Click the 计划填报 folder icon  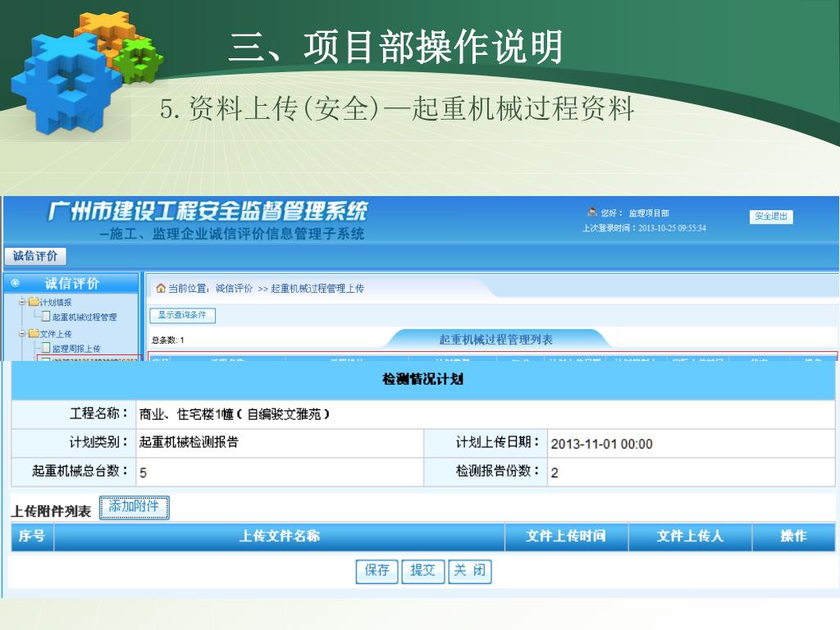33,302
